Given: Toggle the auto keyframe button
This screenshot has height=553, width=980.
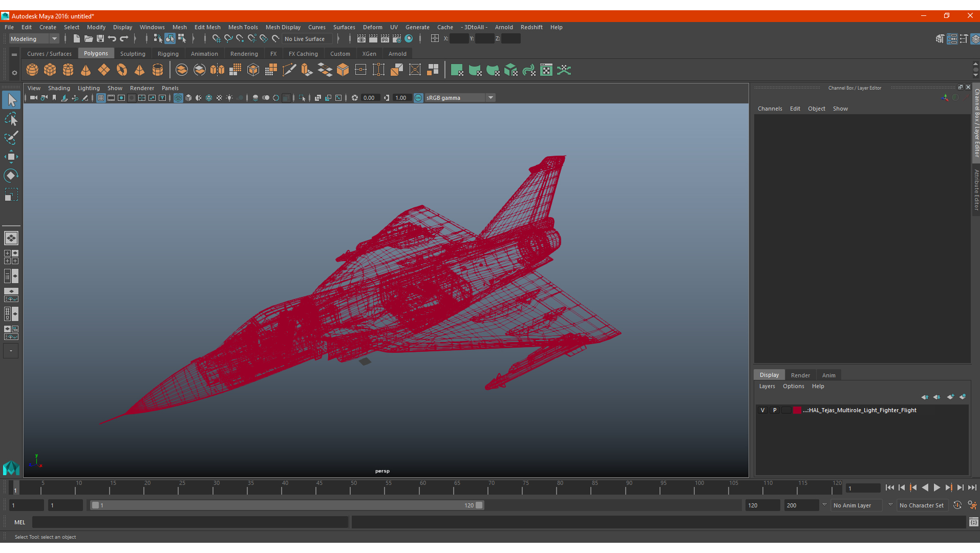Looking at the screenshot, I should 957,505.
